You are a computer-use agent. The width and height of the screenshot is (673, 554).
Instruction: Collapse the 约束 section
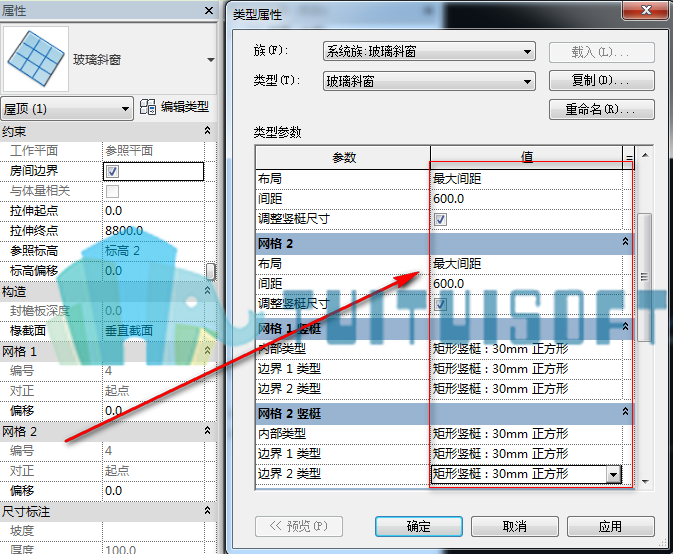207,130
